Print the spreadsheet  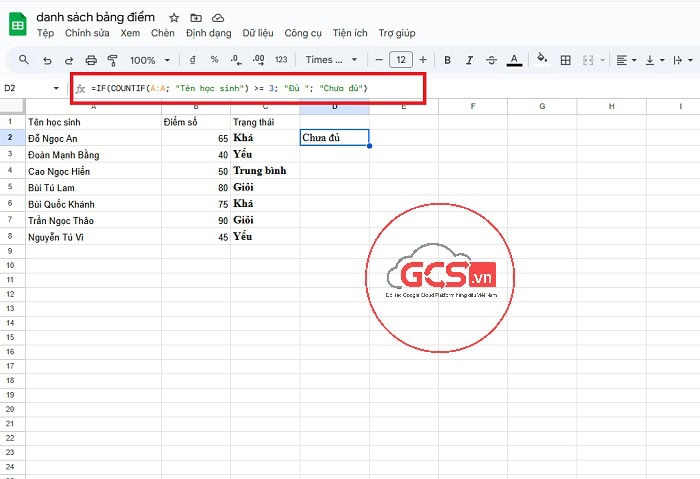pyautogui.click(x=91, y=60)
